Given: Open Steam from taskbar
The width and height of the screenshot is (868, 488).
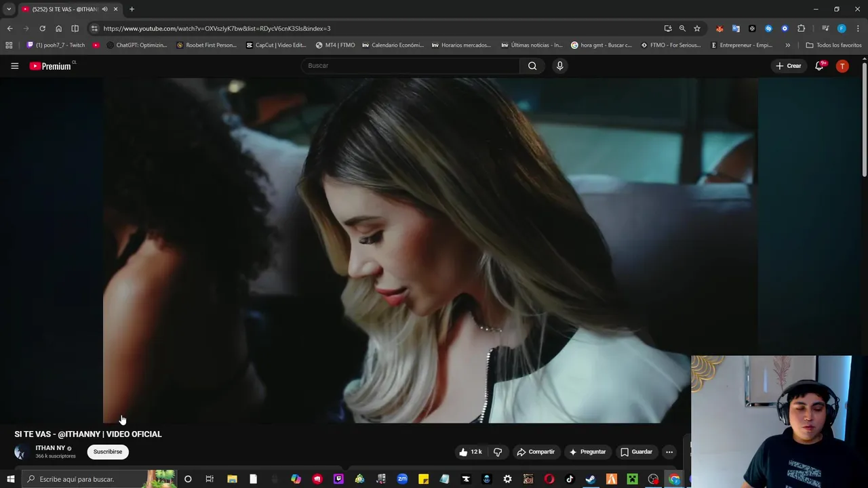Looking at the screenshot, I should pyautogui.click(x=590, y=479).
